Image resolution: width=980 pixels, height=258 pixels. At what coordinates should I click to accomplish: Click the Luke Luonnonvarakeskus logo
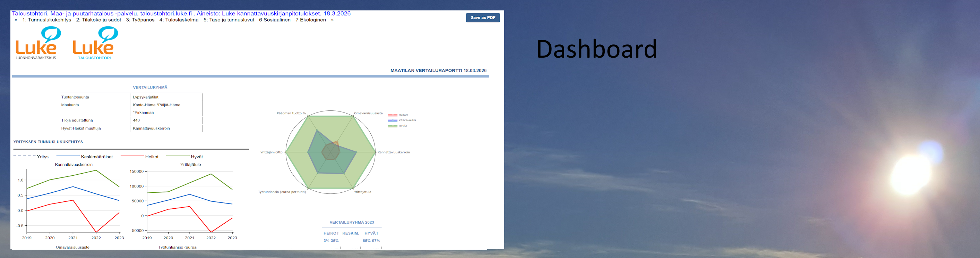(x=37, y=43)
